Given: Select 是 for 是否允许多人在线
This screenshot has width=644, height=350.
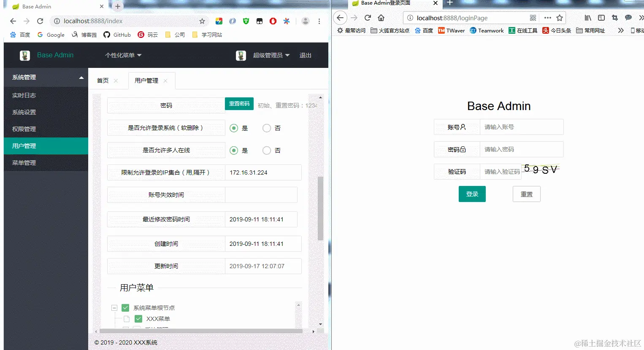Looking at the screenshot, I should (234, 151).
